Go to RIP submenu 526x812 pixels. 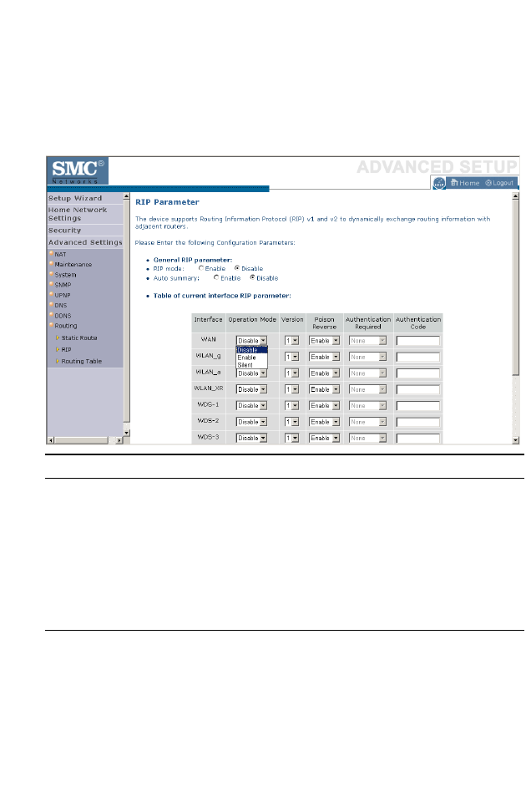tap(66, 349)
